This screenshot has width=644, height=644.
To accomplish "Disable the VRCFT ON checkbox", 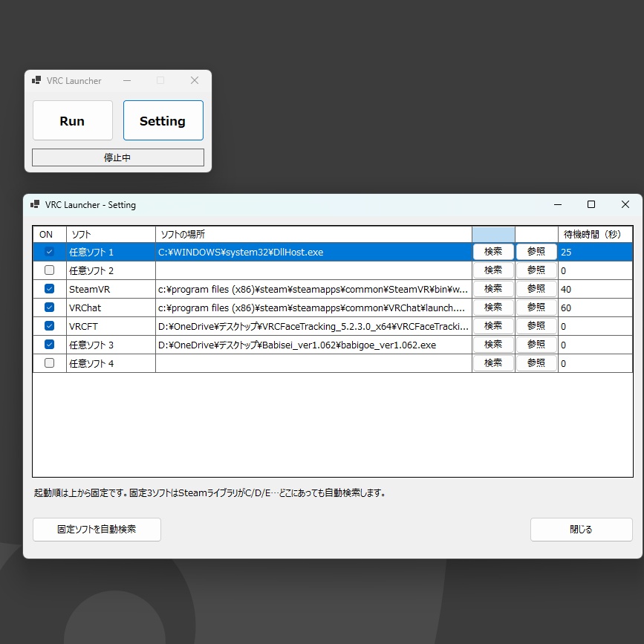I will [x=49, y=325].
